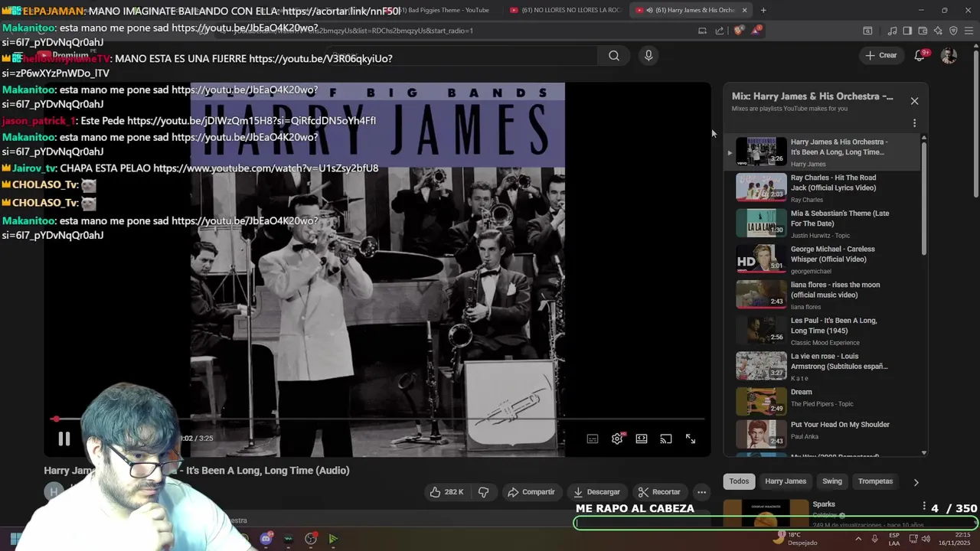Toggle subtitles in the video player

click(x=593, y=439)
